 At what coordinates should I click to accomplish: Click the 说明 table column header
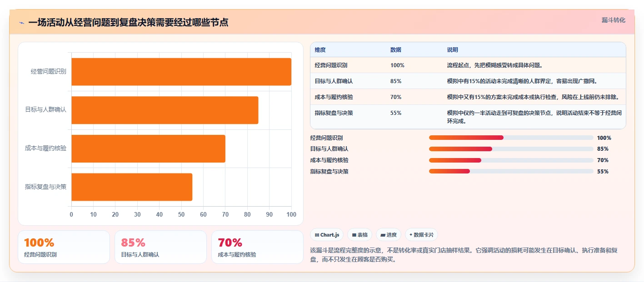tap(453, 50)
